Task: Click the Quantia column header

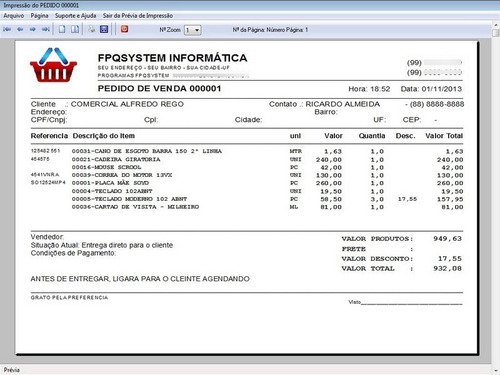Action: tap(372, 136)
